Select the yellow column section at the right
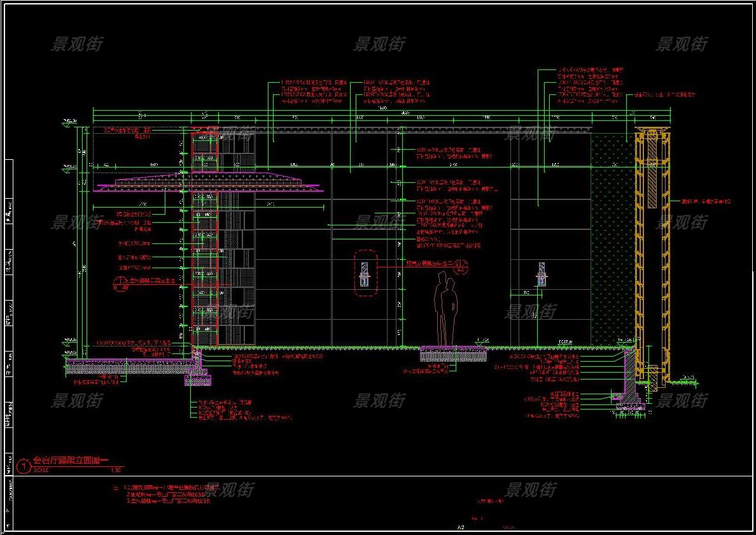Screen dimensions: 756x535 [x=652, y=255]
